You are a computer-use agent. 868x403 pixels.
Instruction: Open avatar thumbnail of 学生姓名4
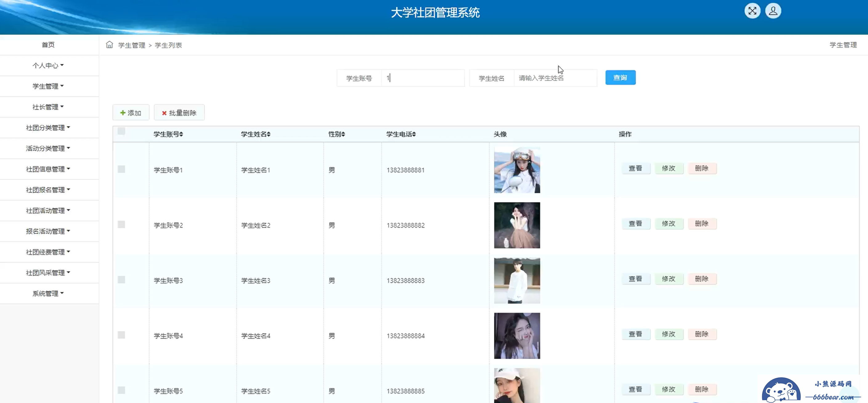(x=517, y=336)
